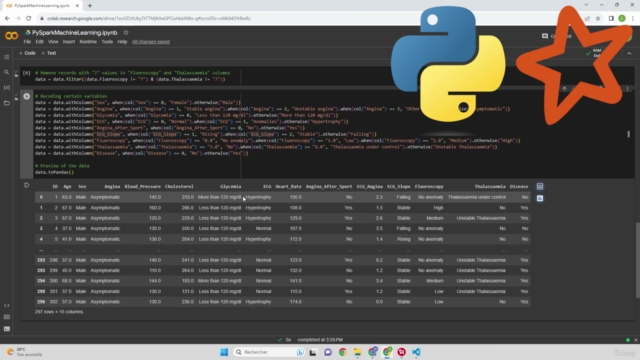This screenshot has height=360, width=640.
Task: Click the Rechercher taskbar search box
Action: point(269,352)
